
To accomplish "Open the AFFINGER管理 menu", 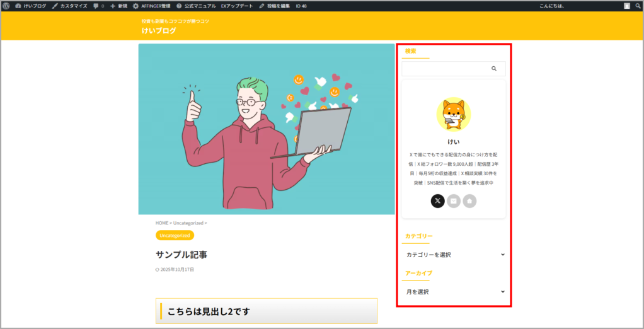I will tap(151, 6).
